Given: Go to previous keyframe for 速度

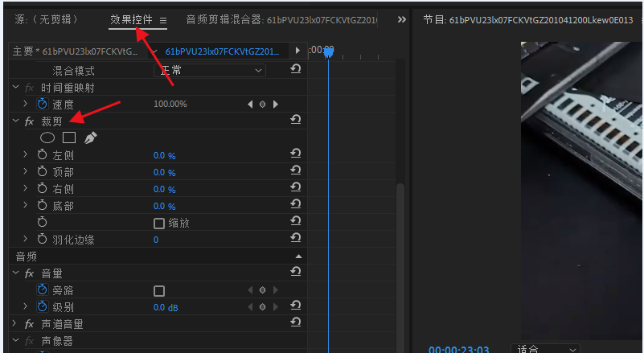Looking at the screenshot, I should 250,105.
